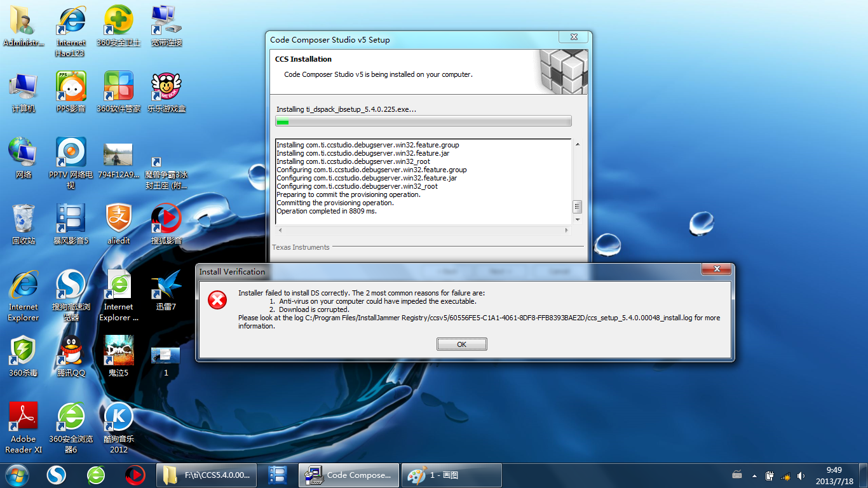Launch the 迅雷7 desktop shortcut
The width and height of the screenshot is (868, 488).
[x=166, y=290]
